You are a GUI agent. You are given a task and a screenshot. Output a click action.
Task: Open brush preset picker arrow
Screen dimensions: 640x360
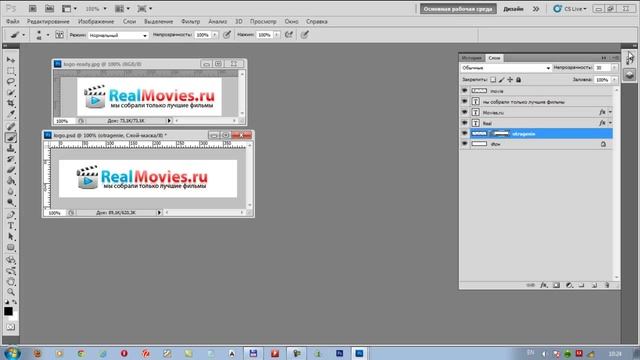47,35
